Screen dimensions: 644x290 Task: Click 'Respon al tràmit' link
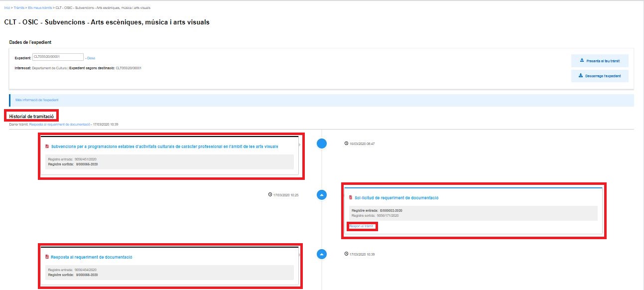(361, 226)
